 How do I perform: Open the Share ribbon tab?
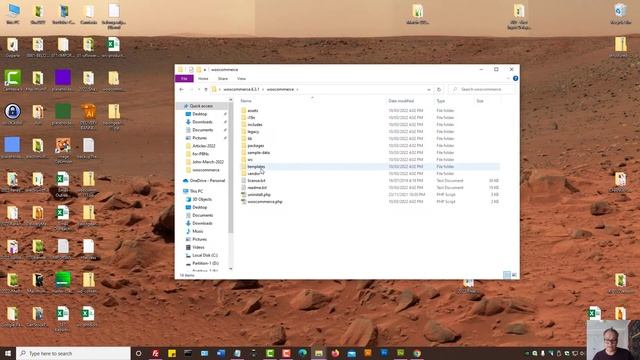click(222, 78)
